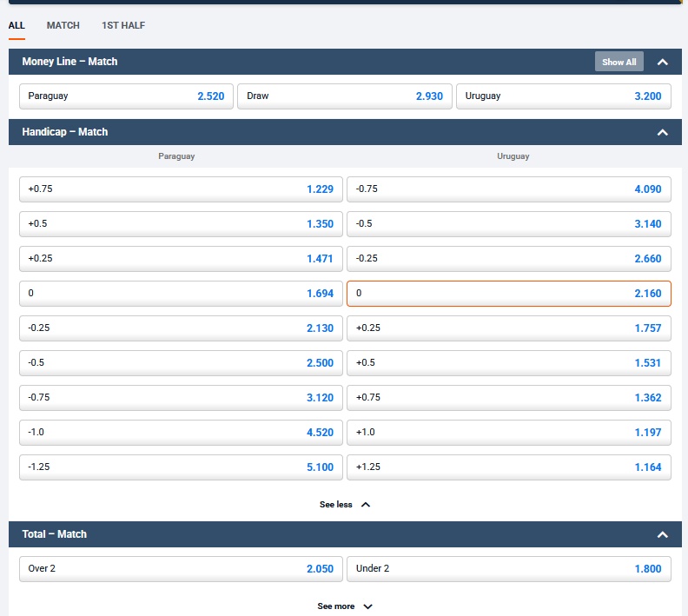Collapse the Handicap – Match section

pos(662,132)
